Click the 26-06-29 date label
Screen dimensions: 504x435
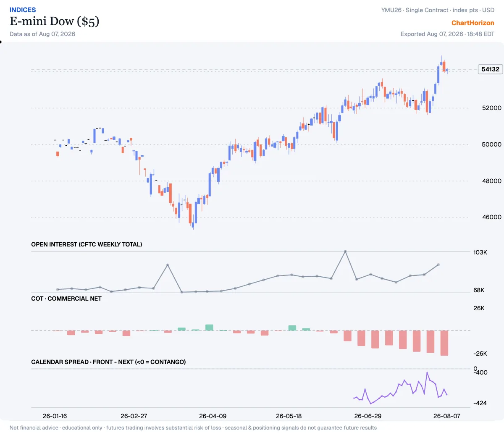tap(368, 416)
